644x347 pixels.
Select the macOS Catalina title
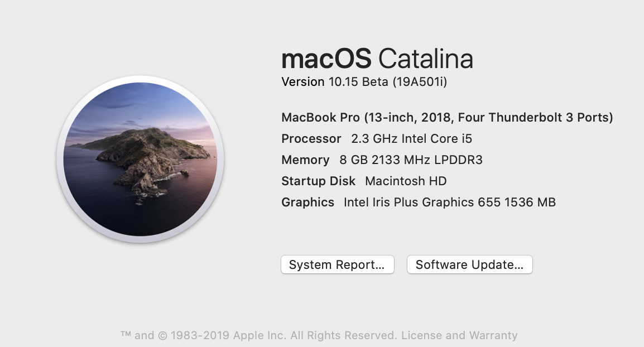point(377,58)
